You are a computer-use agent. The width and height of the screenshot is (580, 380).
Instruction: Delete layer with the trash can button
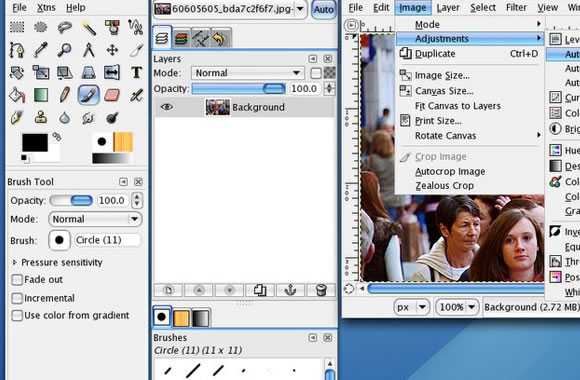pyautogui.click(x=321, y=290)
